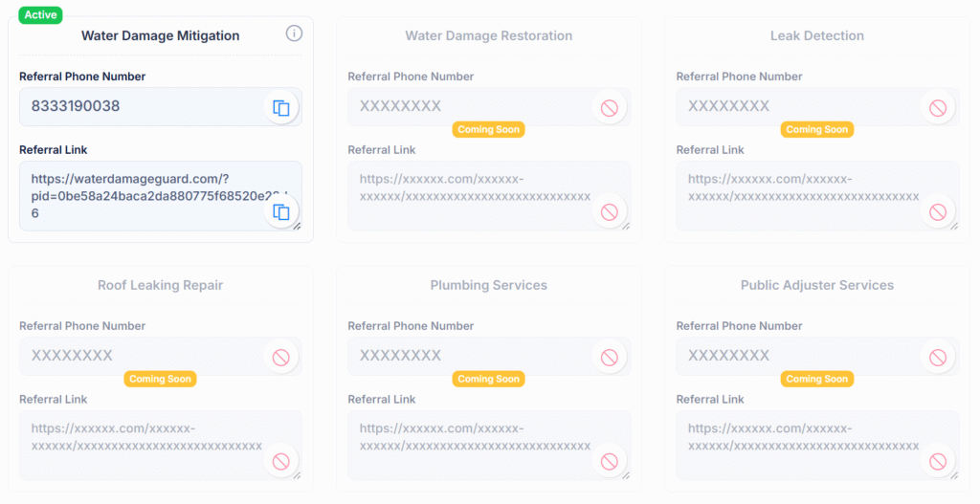Click Coming Soon badge under Roof Leaking Repair
Image resolution: width=980 pixels, height=504 pixels.
coord(160,379)
